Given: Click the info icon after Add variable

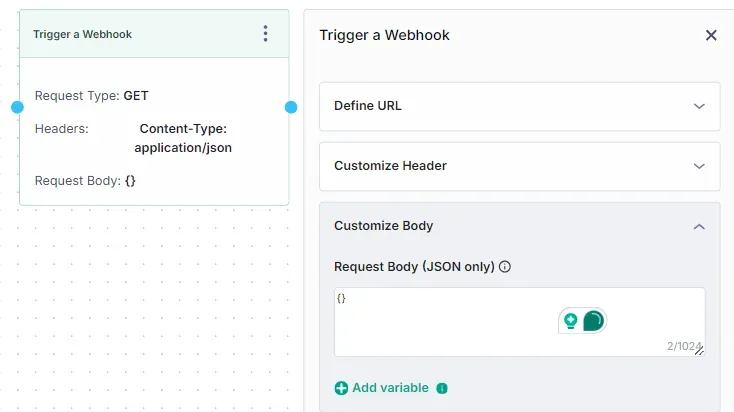Looking at the screenshot, I should pyautogui.click(x=442, y=388).
